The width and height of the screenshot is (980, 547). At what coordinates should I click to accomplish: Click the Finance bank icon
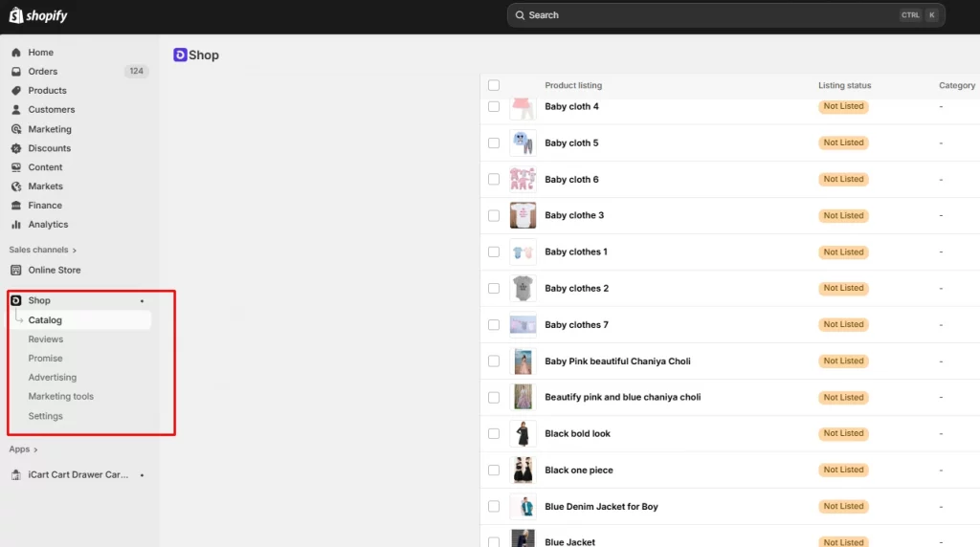(x=16, y=206)
